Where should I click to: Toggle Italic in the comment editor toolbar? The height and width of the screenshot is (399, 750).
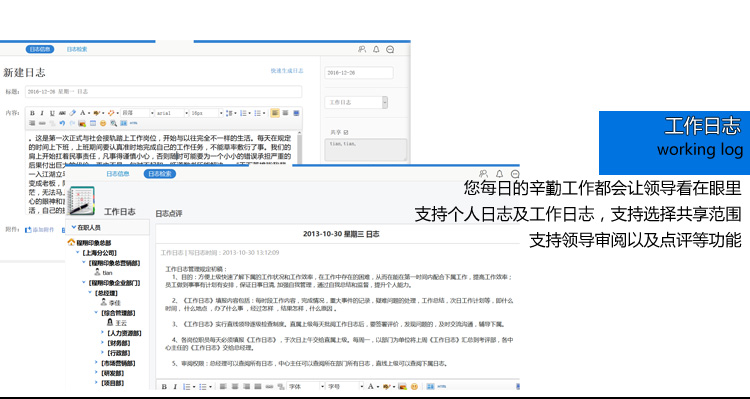pos(175,387)
